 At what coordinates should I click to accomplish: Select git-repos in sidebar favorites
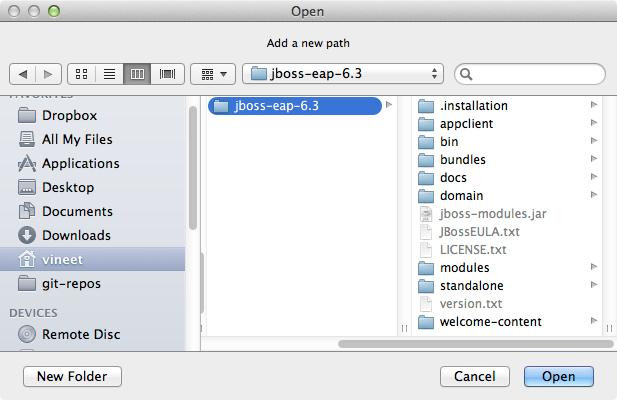[71, 283]
